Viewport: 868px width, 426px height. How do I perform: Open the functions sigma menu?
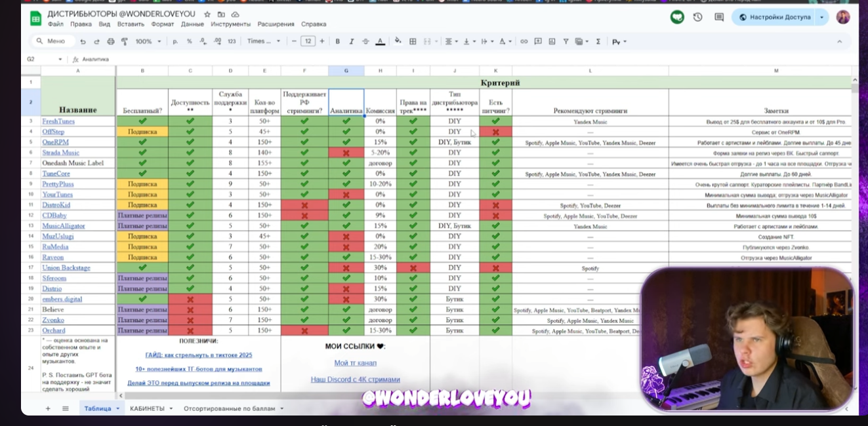[598, 41]
